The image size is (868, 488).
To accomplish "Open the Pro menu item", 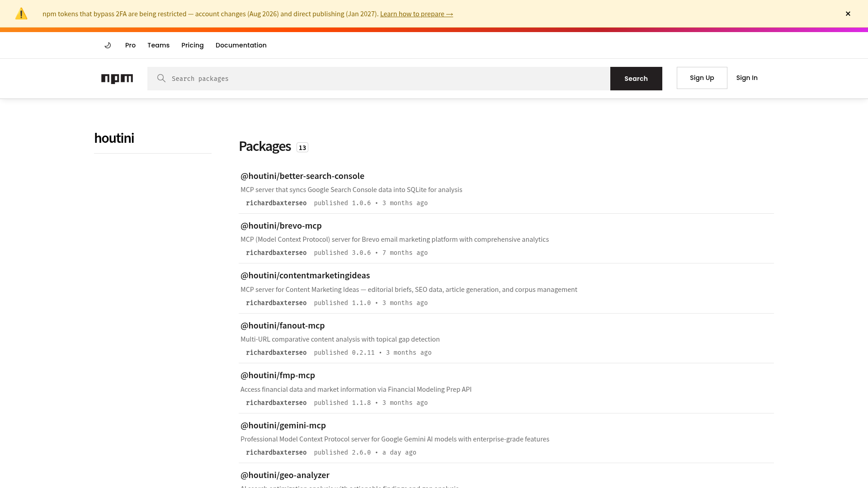I will [x=130, y=45].
